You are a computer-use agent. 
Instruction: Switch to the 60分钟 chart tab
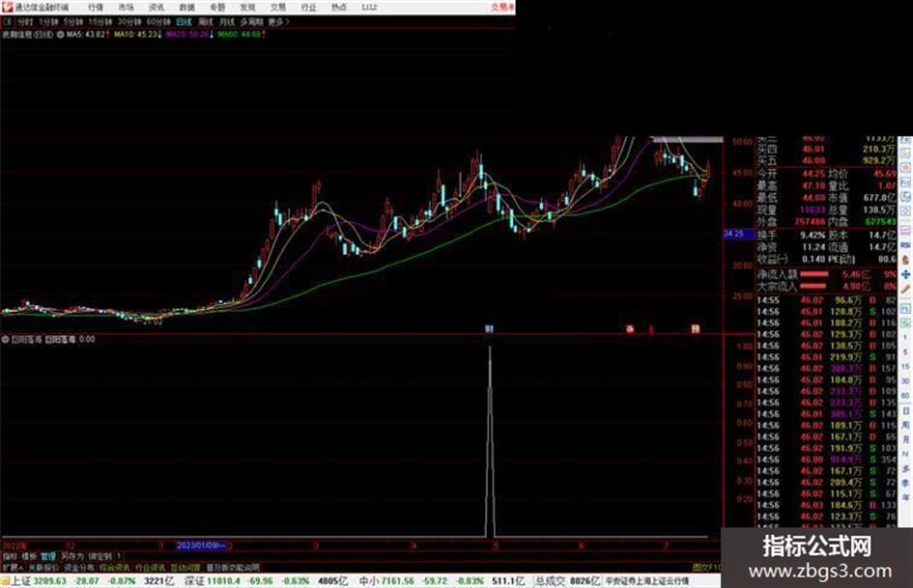pos(158,21)
